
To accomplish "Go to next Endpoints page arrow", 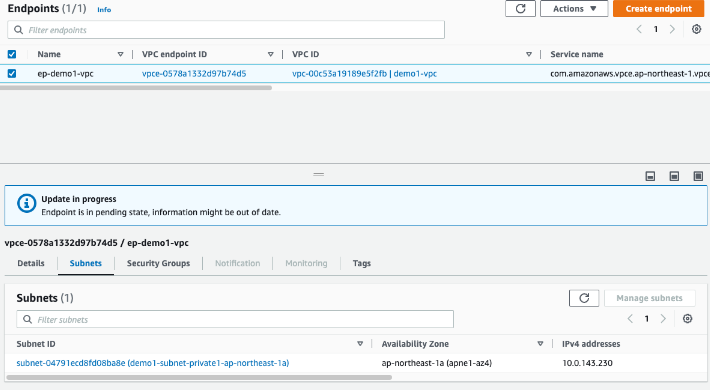I will click(x=672, y=29).
